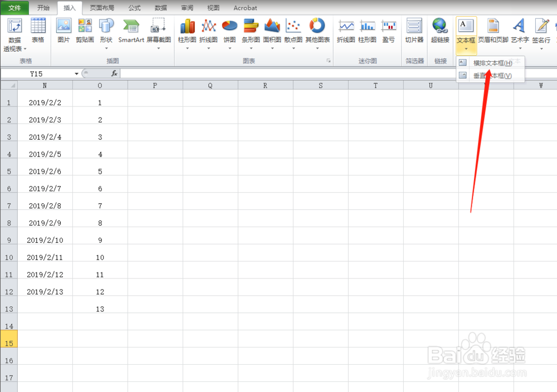Insert a SmartArt graphic
Image resolution: width=557 pixels, height=392 pixels.
tap(131, 31)
